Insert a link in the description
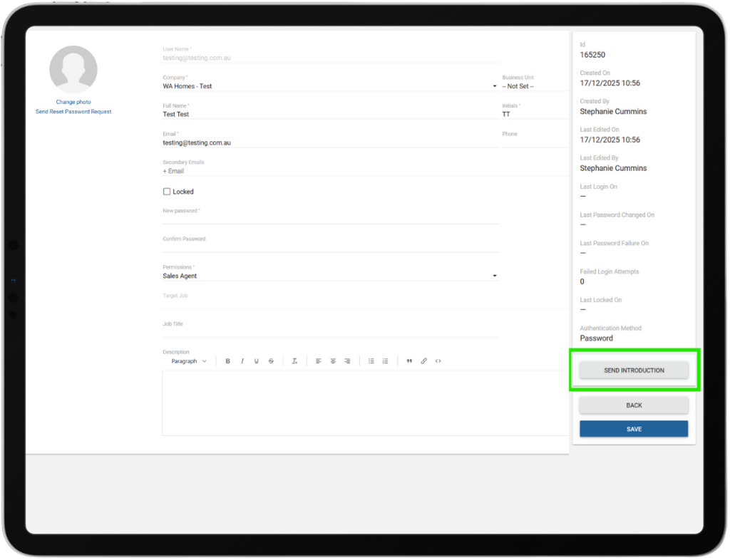This screenshot has height=560, width=730. [423, 361]
